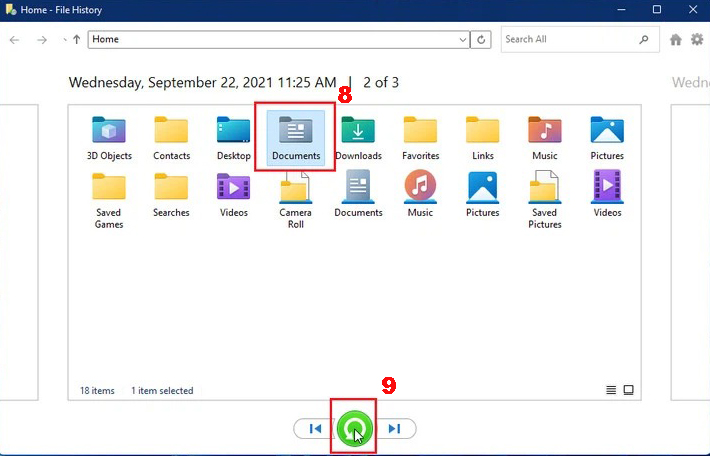Select the Links folder

(483, 138)
